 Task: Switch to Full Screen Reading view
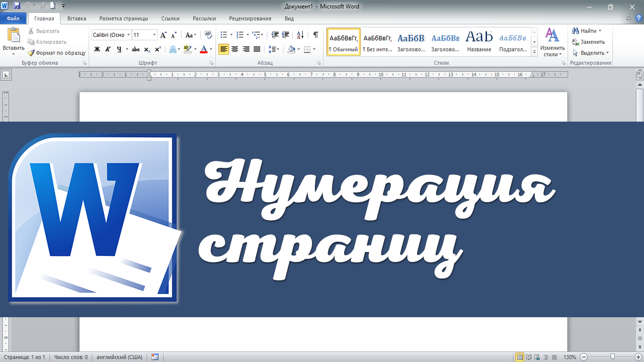click(x=528, y=357)
